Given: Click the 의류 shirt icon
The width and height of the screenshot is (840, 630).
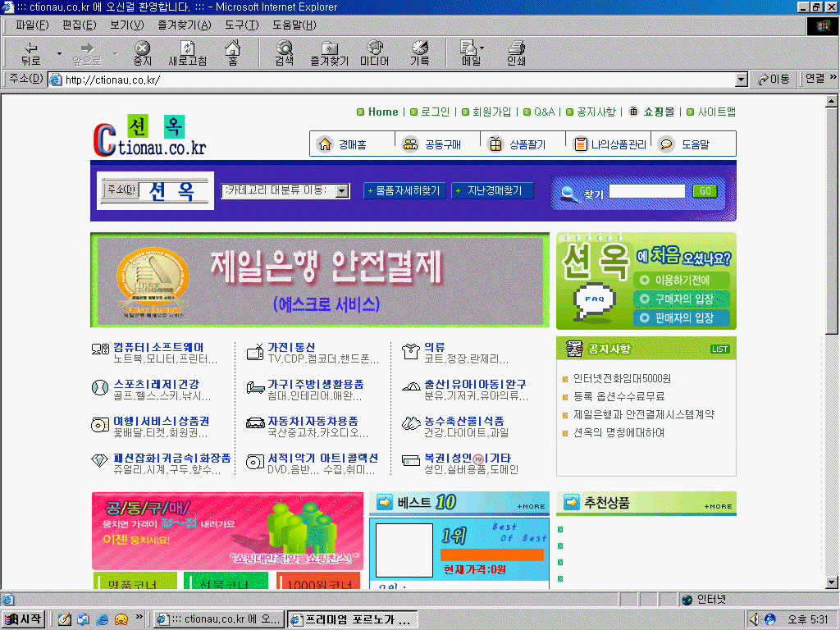Looking at the screenshot, I should 411,351.
